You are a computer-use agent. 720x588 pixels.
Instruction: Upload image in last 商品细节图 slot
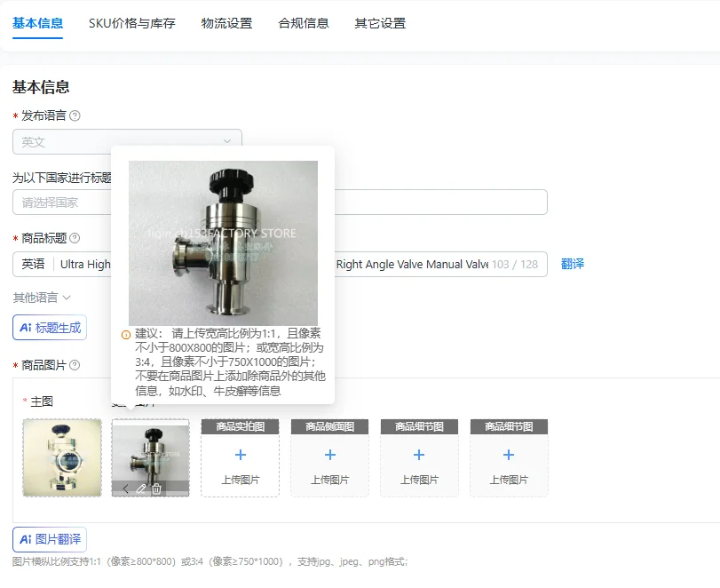(509, 457)
